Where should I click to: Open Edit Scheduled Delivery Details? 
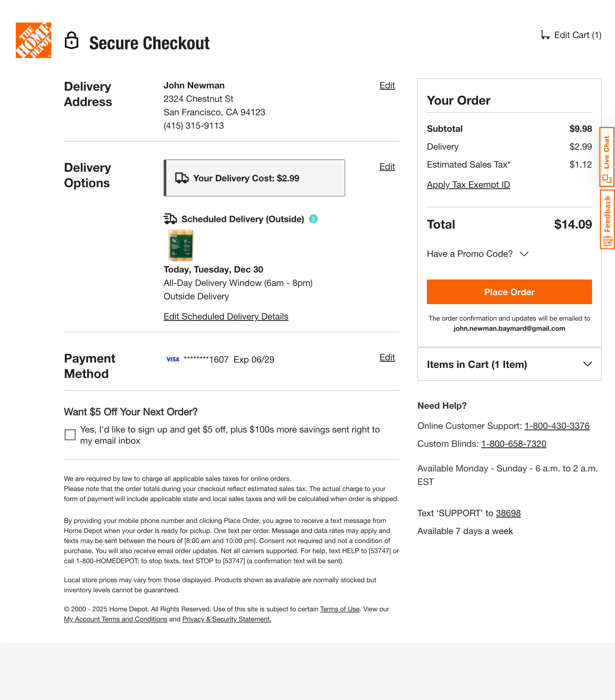(x=226, y=316)
